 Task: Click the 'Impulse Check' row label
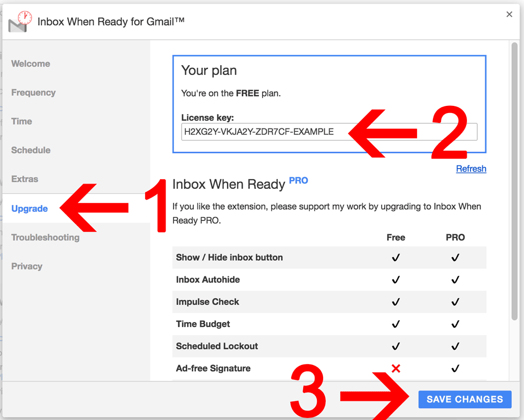[208, 301]
